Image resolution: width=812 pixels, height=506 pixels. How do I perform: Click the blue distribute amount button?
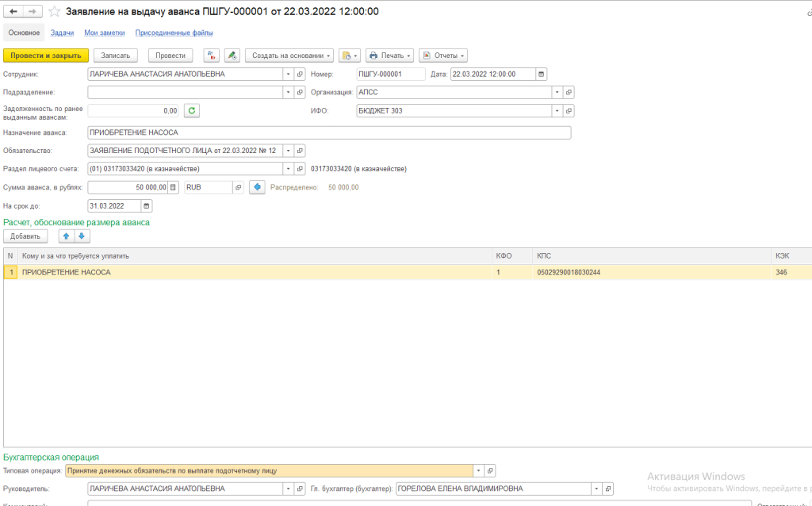(x=256, y=187)
